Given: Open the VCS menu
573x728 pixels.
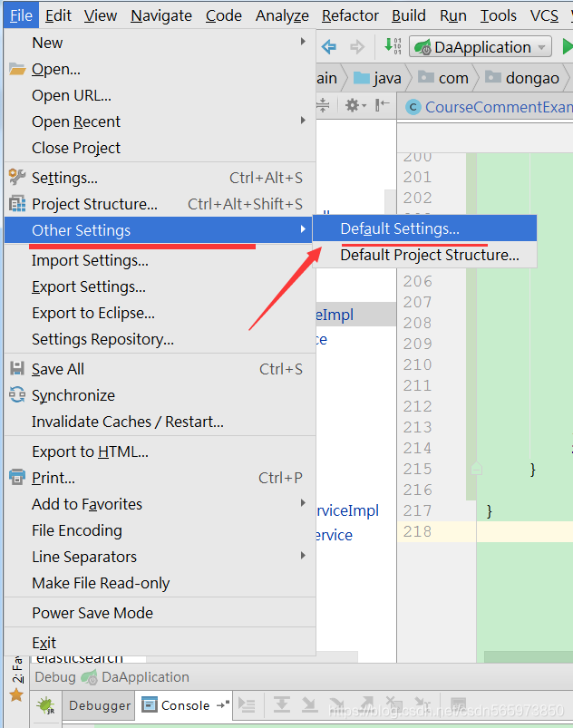Looking at the screenshot, I should 544,15.
